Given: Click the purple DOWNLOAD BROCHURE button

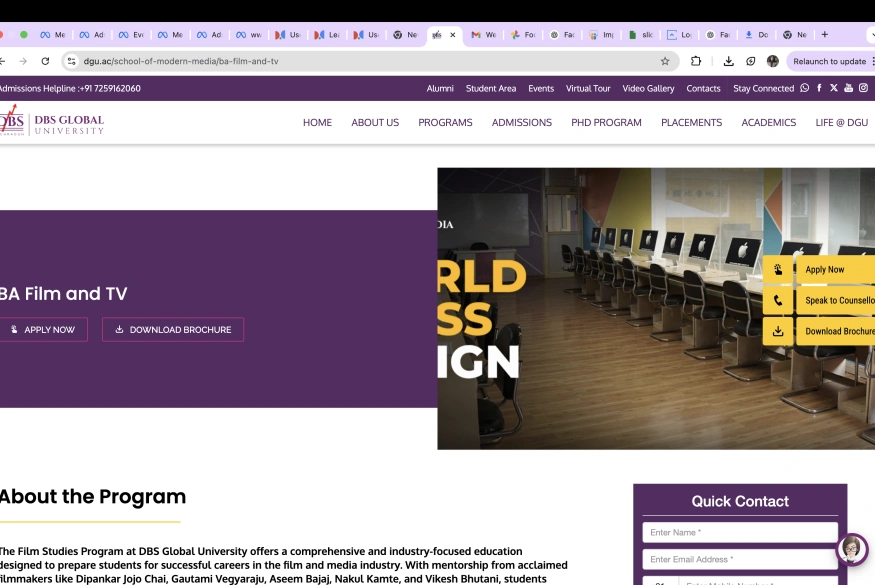Looking at the screenshot, I should click(x=173, y=330).
